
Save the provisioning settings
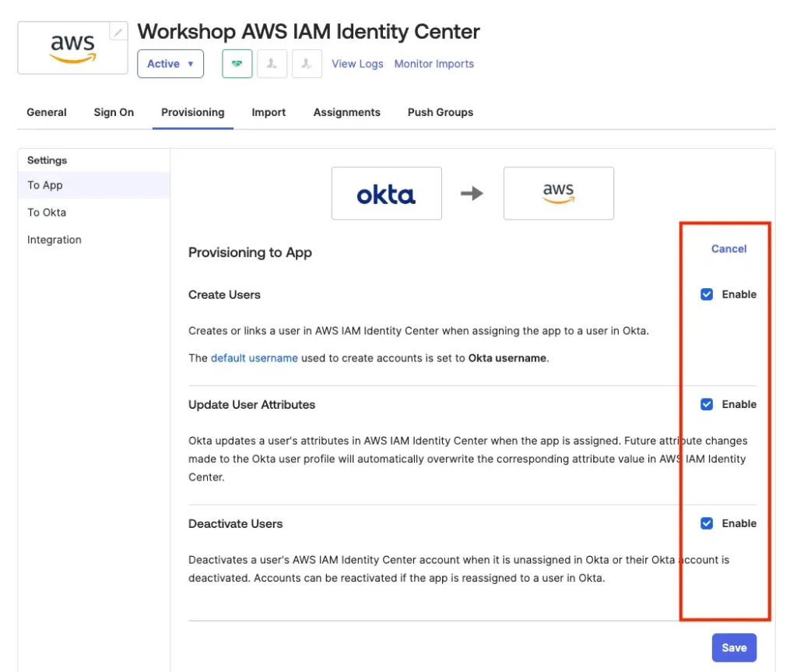(x=734, y=647)
